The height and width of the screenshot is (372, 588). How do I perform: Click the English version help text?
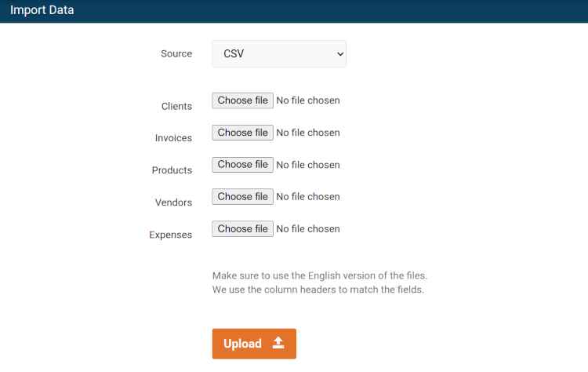[x=320, y=275]
